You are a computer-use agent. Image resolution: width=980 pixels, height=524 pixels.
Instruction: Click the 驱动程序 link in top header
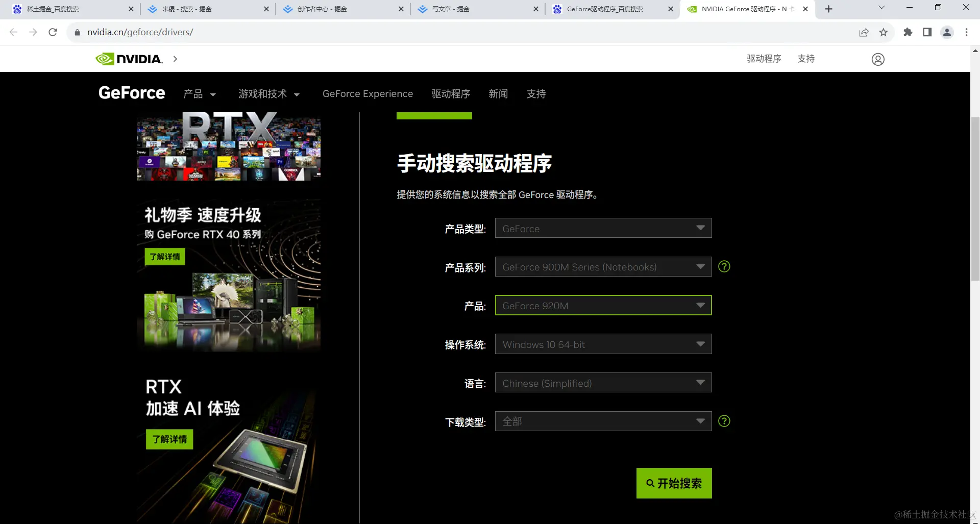pos(764,59)
